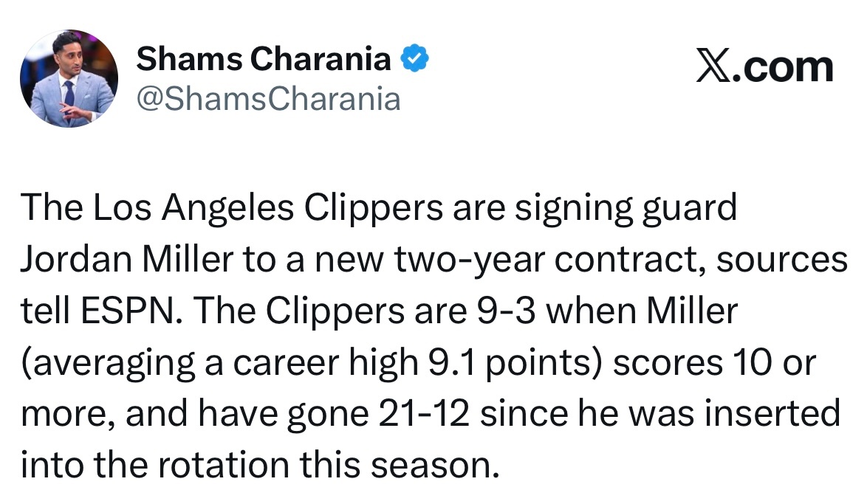Open the Shams Charania display name
The height and width of the screenshot is (504, 853).
pos(264,58)
